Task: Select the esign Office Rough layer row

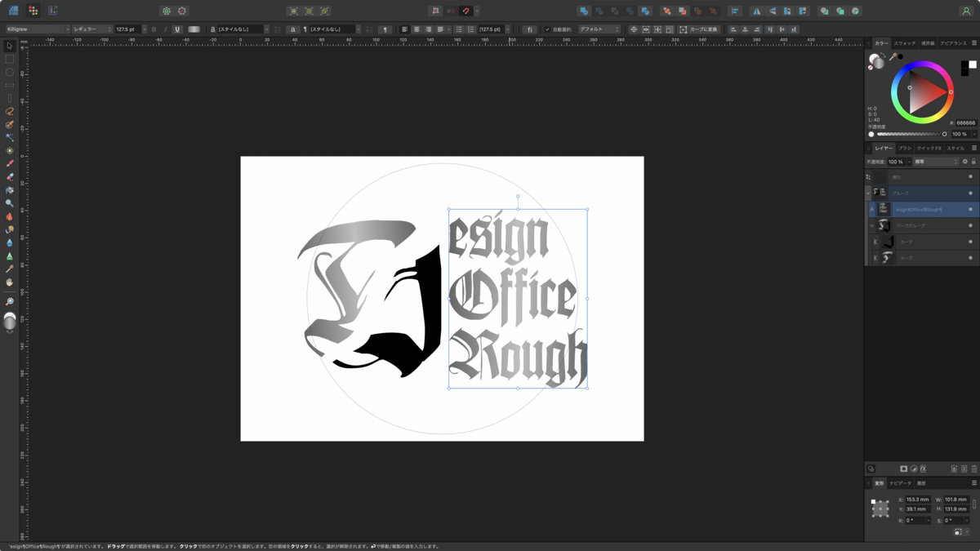Action: coord(923,209)
